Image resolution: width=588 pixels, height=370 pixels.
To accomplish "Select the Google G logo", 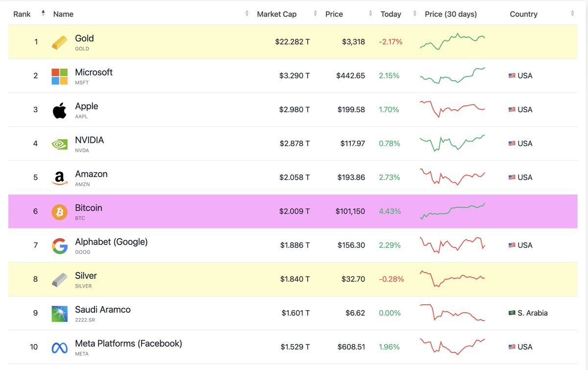I will point(59,246).
